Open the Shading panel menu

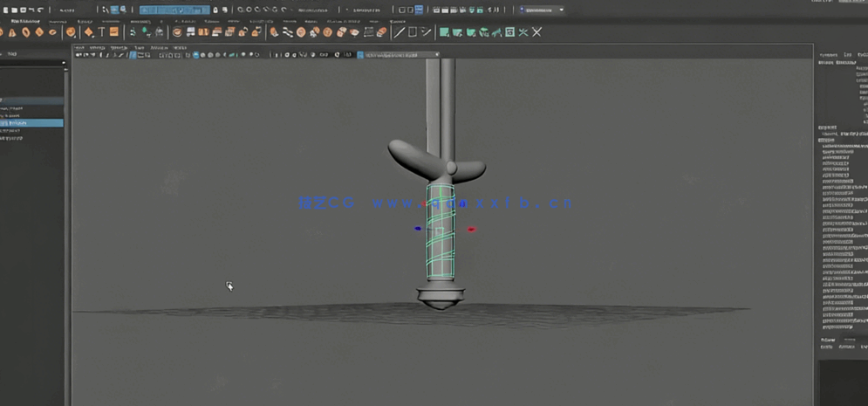click(x=98, y=48)
